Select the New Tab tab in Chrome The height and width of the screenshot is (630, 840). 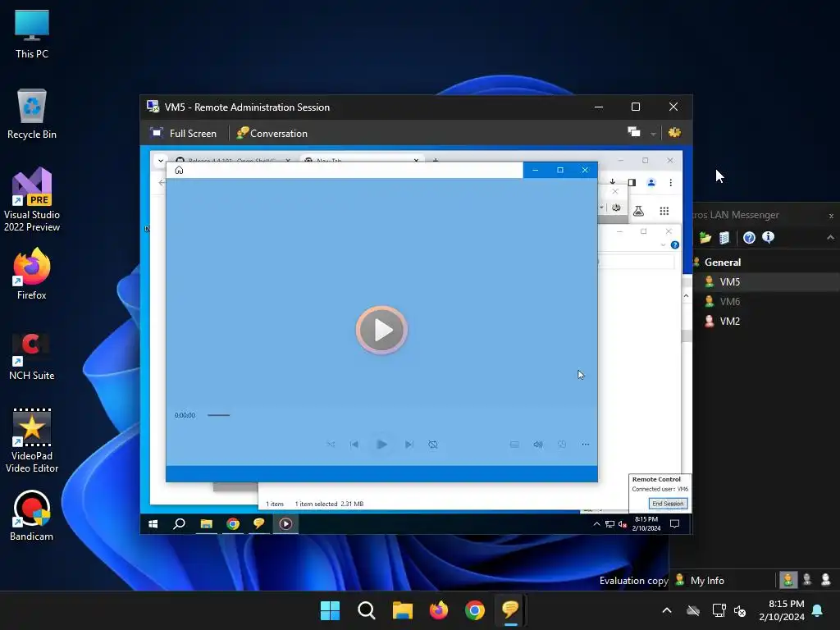(362, 160)
